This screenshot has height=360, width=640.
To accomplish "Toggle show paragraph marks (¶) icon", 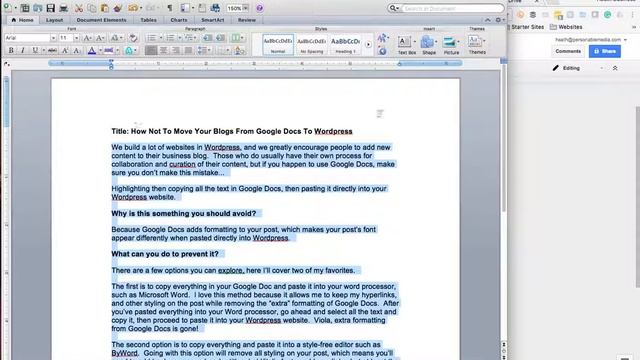I will tap(170, 8).
